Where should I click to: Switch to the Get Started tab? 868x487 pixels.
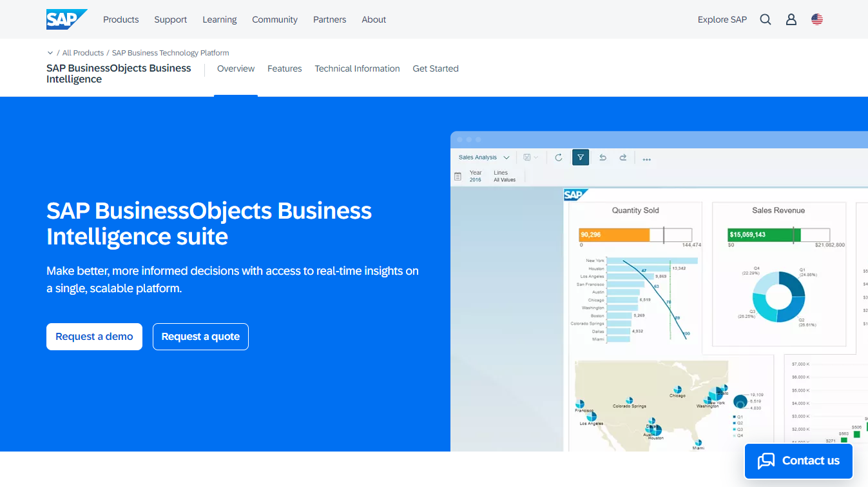[x=436, y=68]
